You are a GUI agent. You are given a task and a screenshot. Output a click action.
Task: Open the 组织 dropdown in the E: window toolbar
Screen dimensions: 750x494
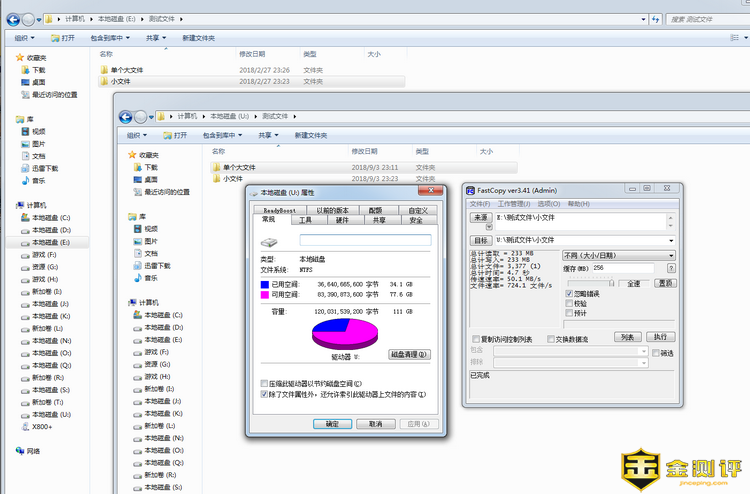coord(26,38)
